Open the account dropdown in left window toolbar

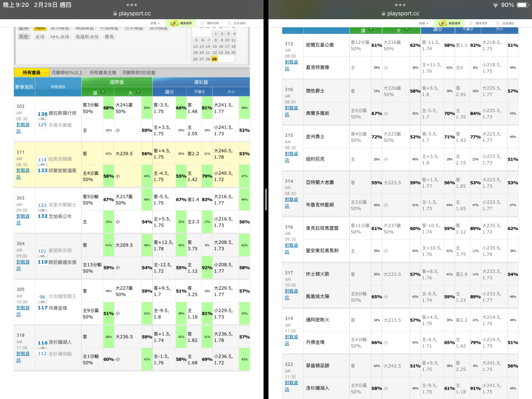pyautogui.click(x=155, y=23)
